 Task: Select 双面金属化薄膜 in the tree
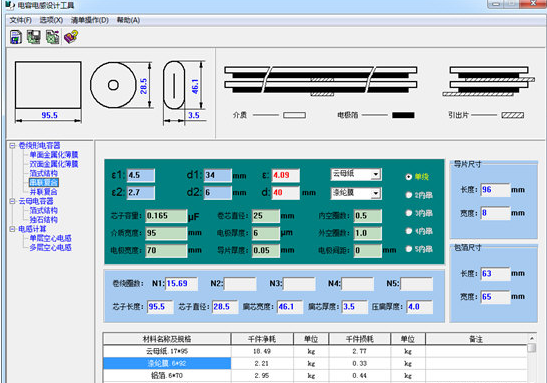(x=54, y=164)
